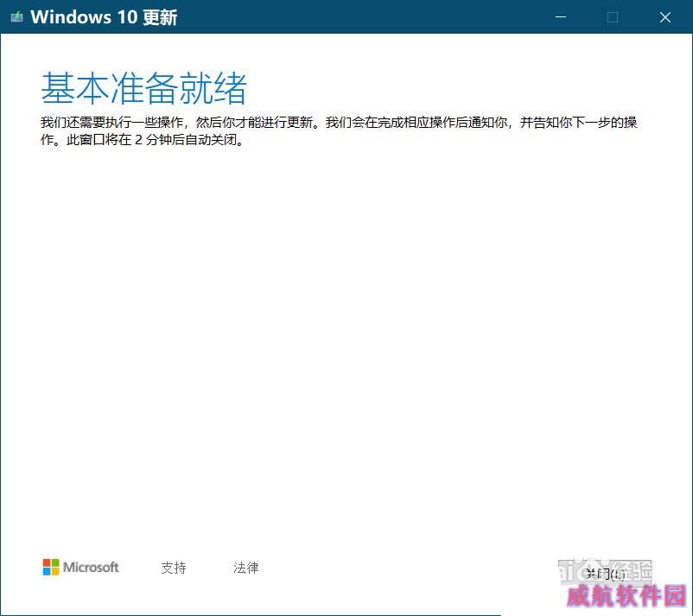Open the 支持 (Support) link

173,568
